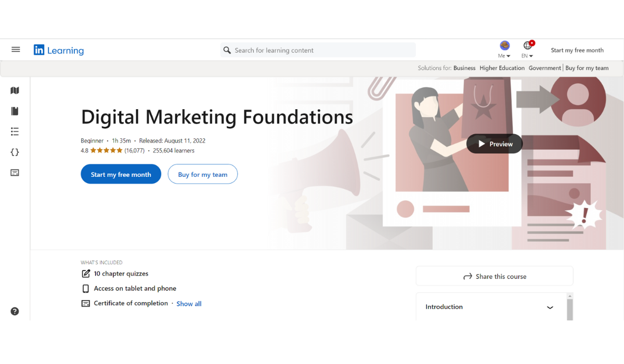
Task: Click Access on tablet and phone text
Action: (135, 289)
